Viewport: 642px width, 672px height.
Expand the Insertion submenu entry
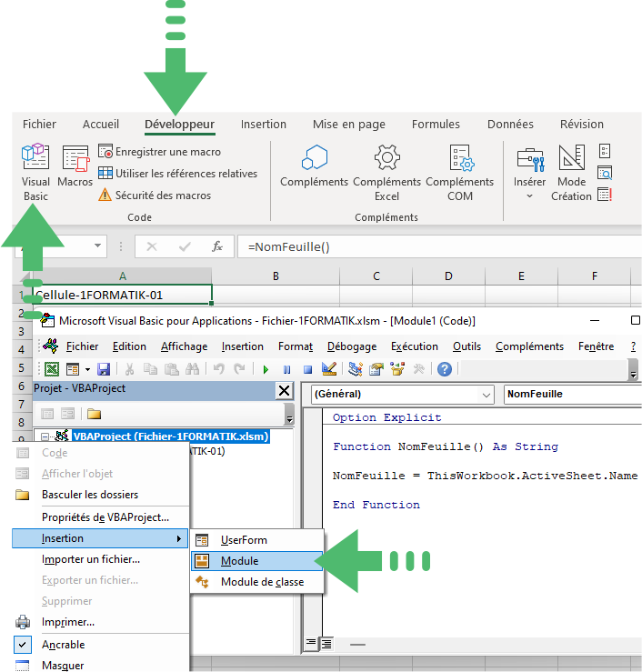[100, 538]
